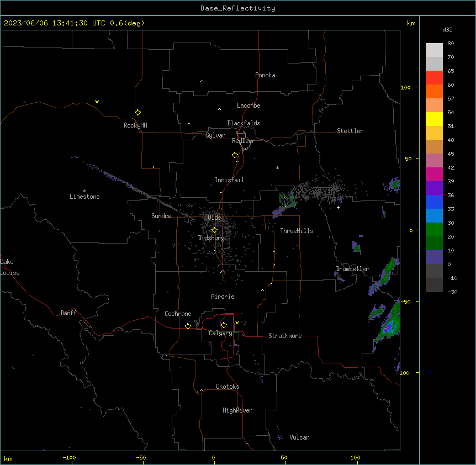
Task: Select the bright green 20-30 dBZ swatch
Action: click(x=434, y=230)
